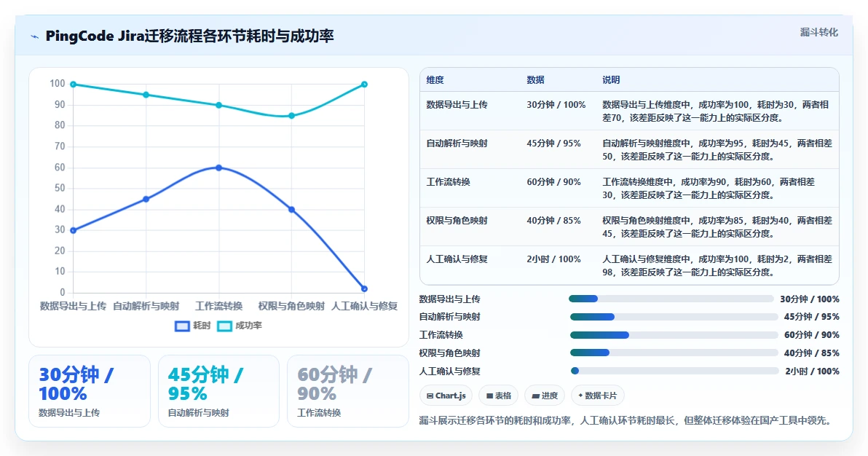Click the 耗时 point at 自动解析与映射 (45)

click(146, 199)
